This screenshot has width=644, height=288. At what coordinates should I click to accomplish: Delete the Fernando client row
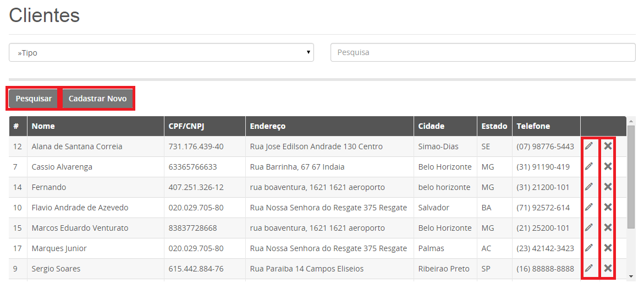(x=608, y=187)
